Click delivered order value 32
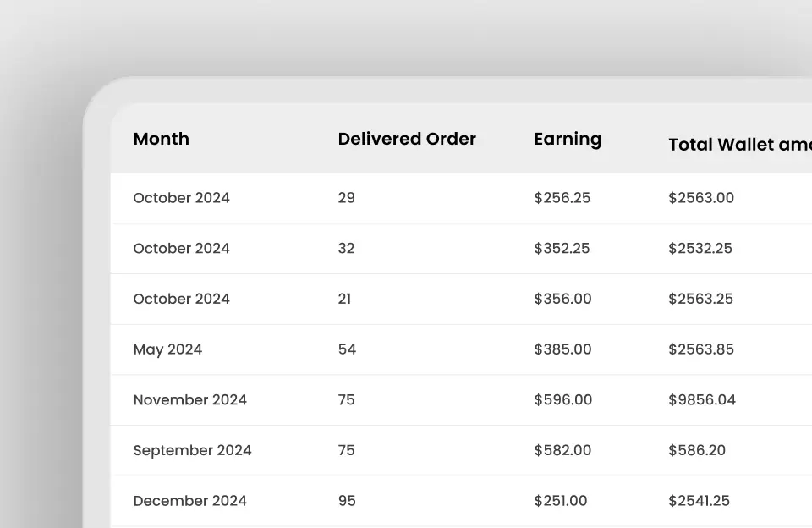This screenshot has height=528, width=812. (x=347, y=248)
